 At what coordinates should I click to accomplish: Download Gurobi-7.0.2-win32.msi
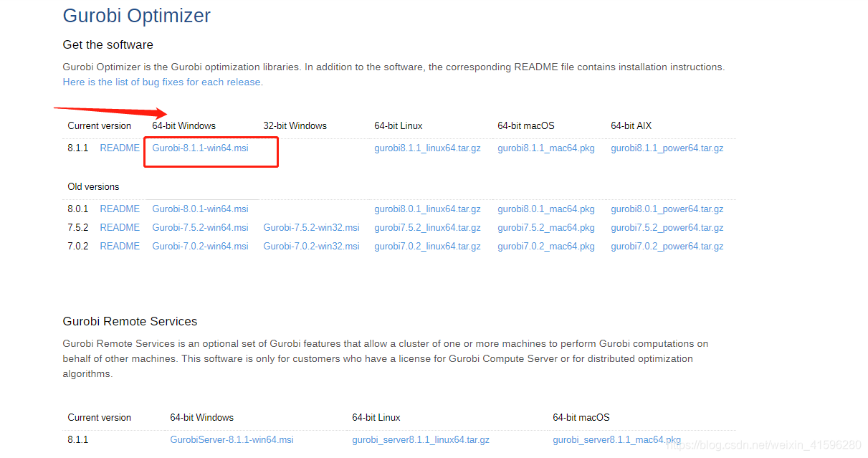pos(311,246)
